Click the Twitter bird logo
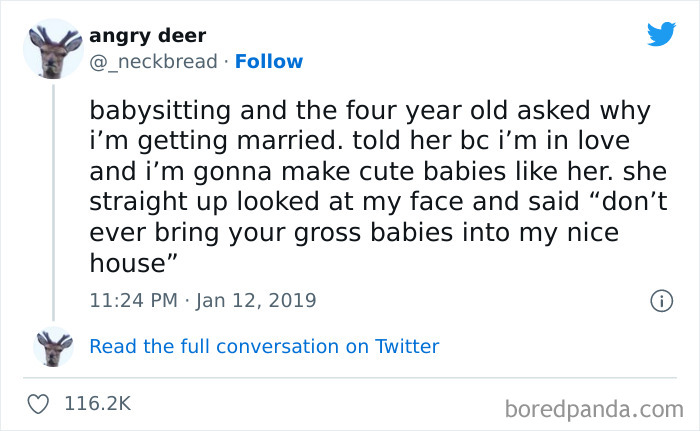Viewport: 700px width, 431px height. tap(661, 34)
